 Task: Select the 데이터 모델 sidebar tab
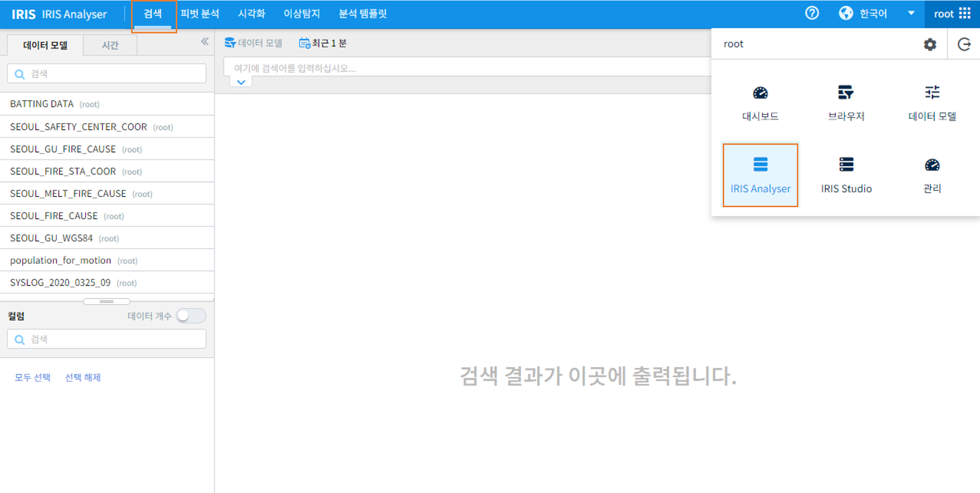pyautogui.click(x=45, y=45)
